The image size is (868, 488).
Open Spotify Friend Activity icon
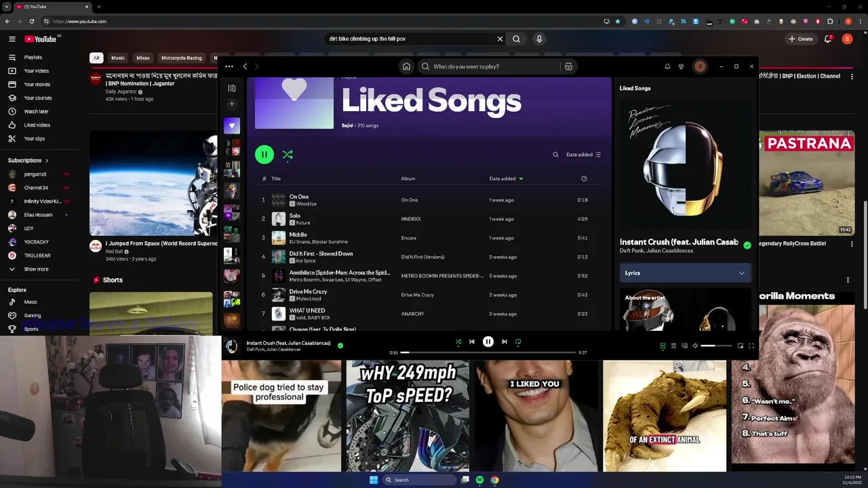click(x=682, y=66)
